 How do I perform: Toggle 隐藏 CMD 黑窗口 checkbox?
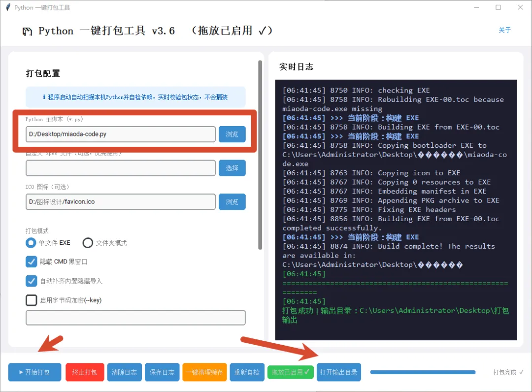[x=31, y=262]
